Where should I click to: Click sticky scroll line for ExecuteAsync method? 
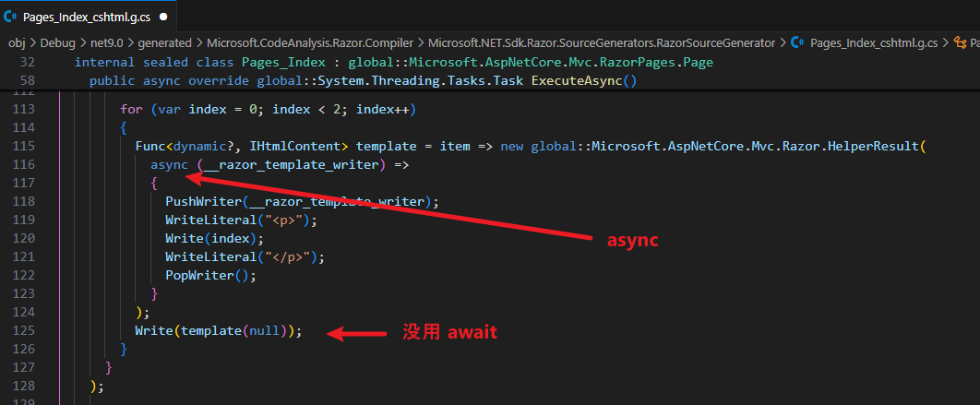490,81
